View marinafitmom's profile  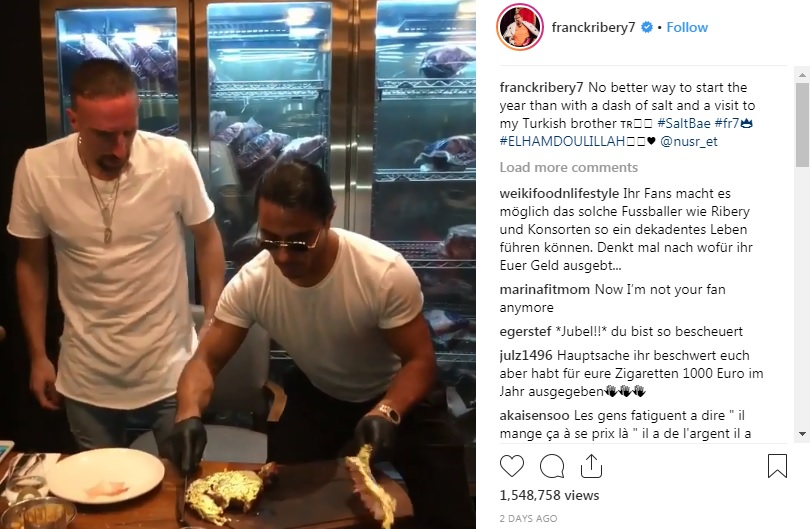coord(544,289)
